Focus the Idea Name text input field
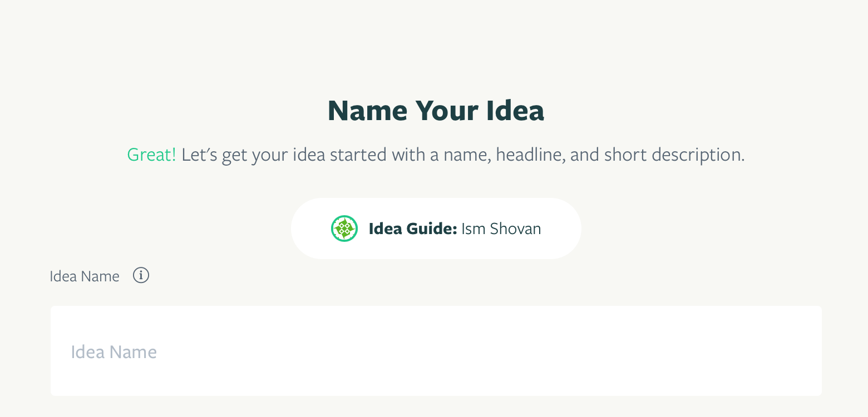The height and width of the screenshot is (417, 868). click(x=436, y=351)
